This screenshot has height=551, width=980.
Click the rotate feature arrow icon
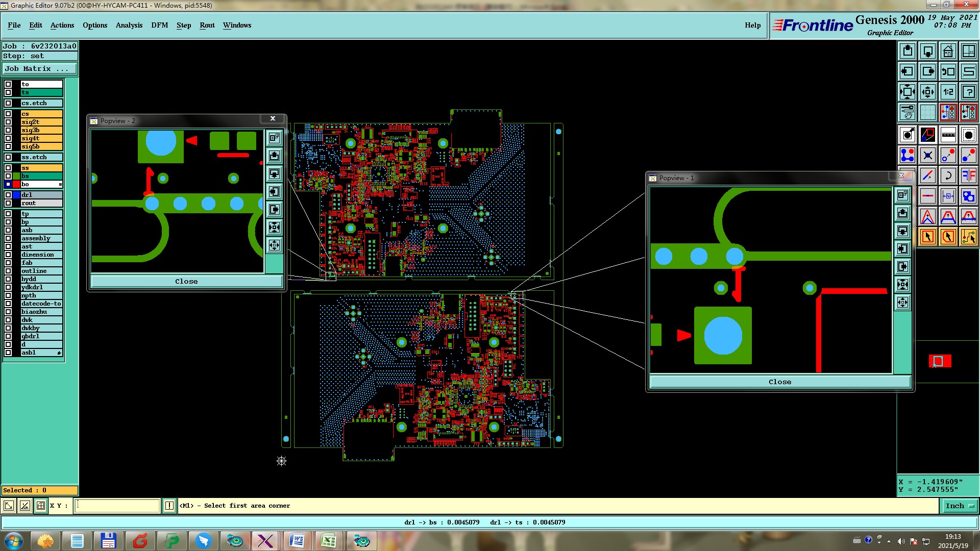pyautogui.click(x=948, y=176)
